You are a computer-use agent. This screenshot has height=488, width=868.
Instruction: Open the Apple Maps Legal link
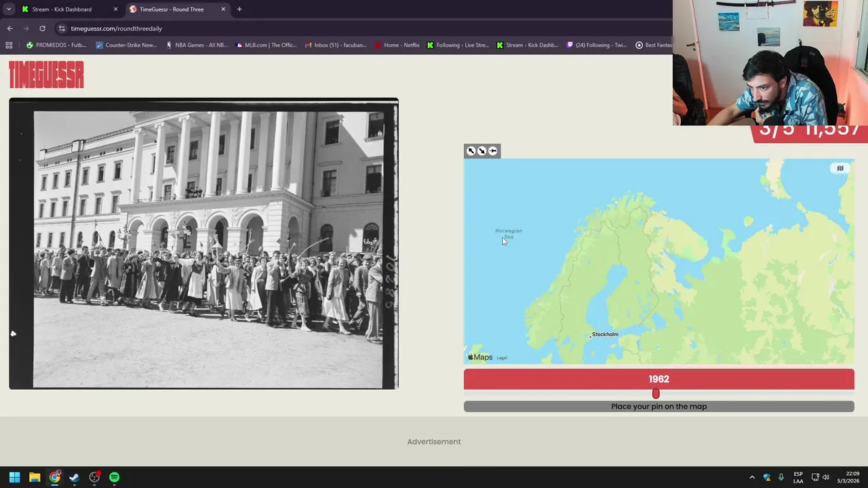click(x=502, y=358)
